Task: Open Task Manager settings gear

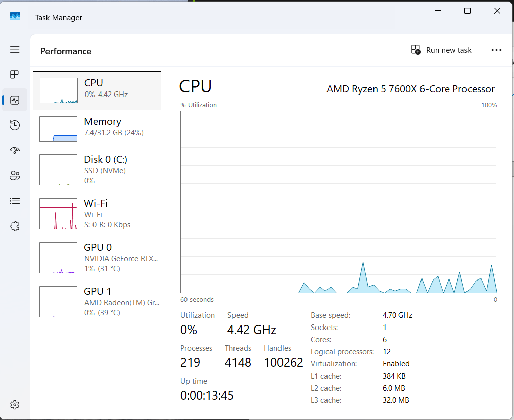Action: click(15, 405)
